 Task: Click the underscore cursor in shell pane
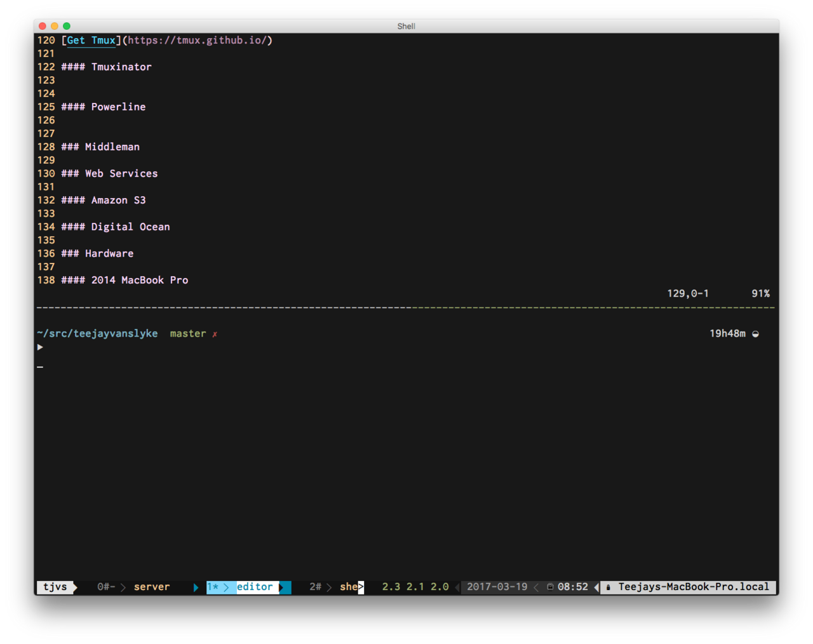40,367
